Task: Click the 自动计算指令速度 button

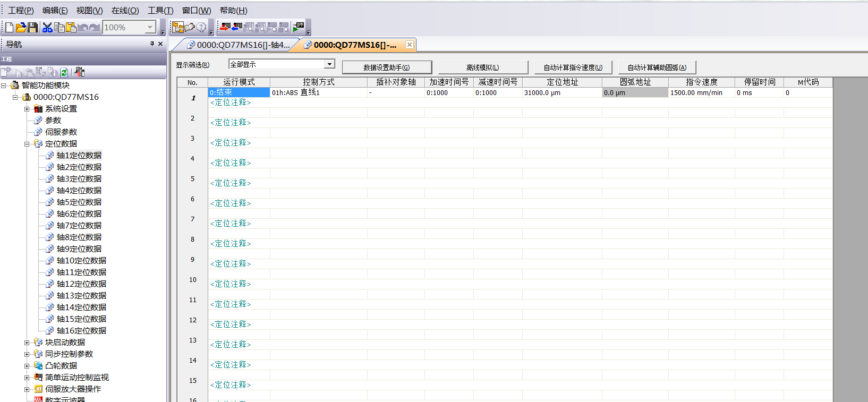Action: (573, 67)
